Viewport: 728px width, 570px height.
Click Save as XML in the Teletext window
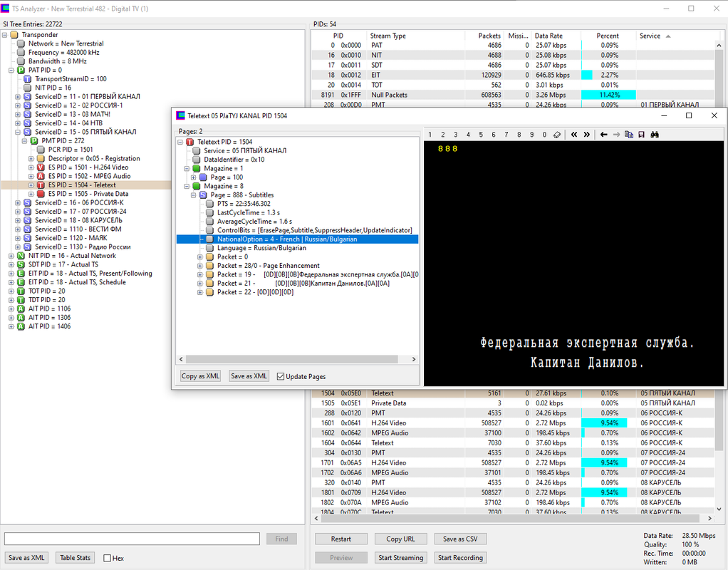tap(249, 375)
